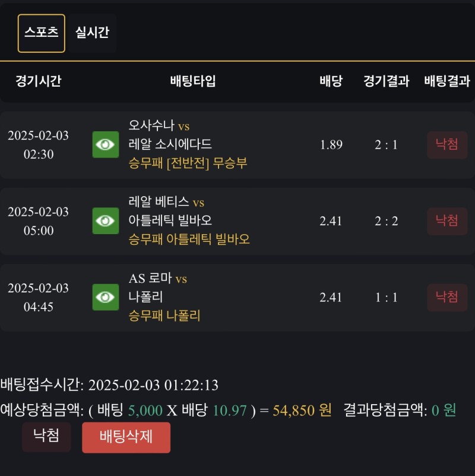
Task: Click 낙첨 badge in AS Roma row
Action: 447,297
